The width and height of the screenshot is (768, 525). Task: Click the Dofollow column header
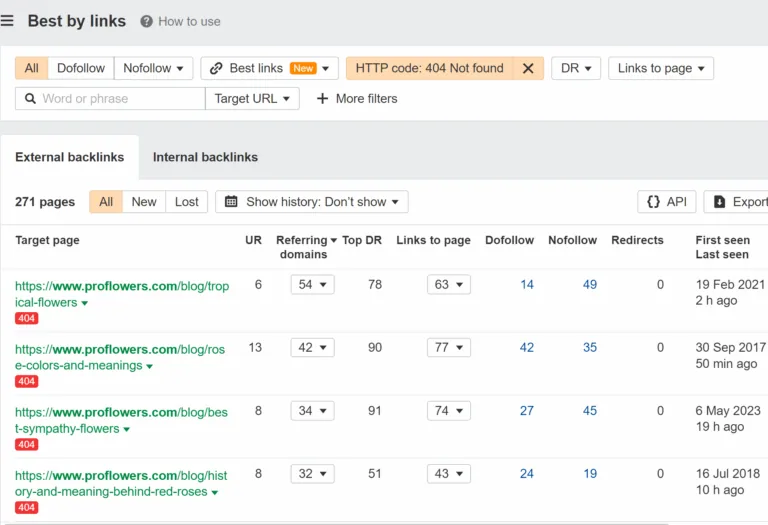click(x=509, y=240)
